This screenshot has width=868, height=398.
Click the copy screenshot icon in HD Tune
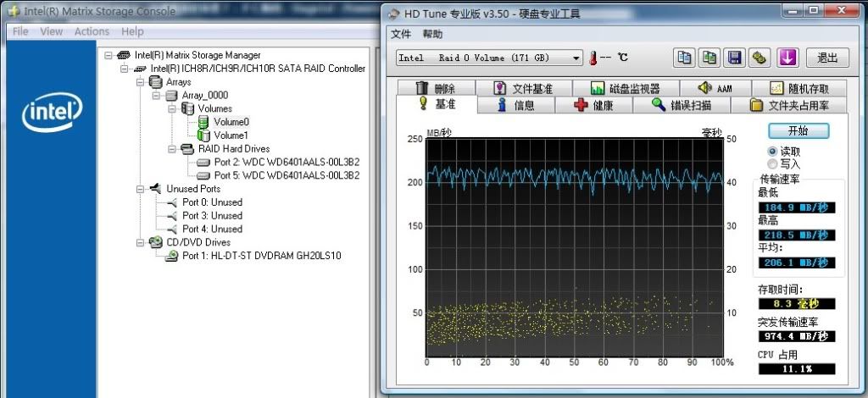pyautogui.click(x=709, y=58)
